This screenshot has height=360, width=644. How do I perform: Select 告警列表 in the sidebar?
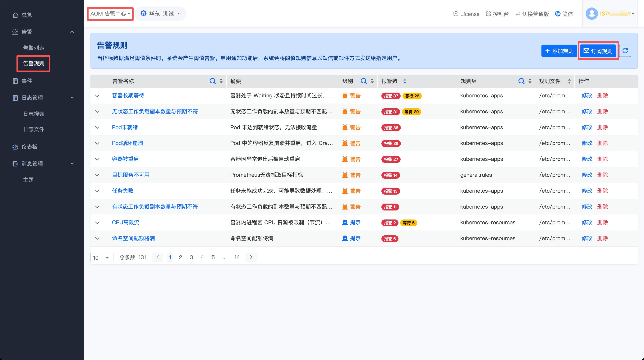[x=34, y=48]
